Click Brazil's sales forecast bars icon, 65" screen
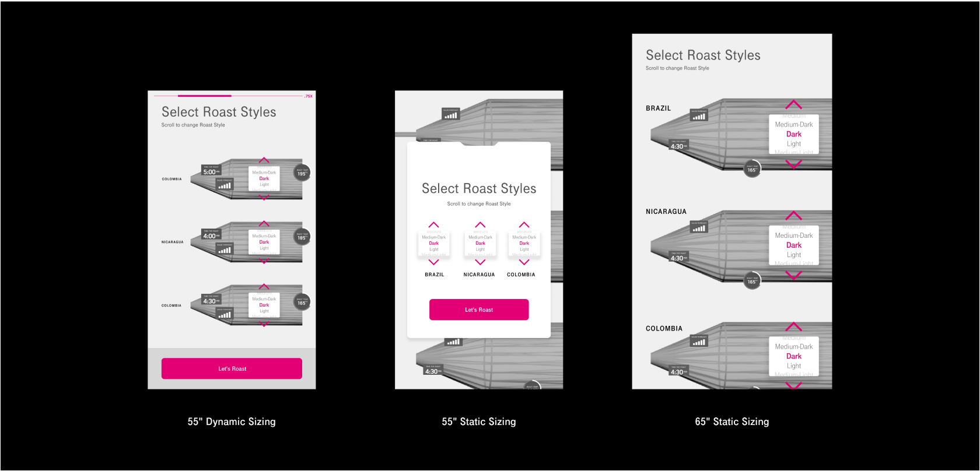This screenshot has width=980, height=471. (699, 116)
